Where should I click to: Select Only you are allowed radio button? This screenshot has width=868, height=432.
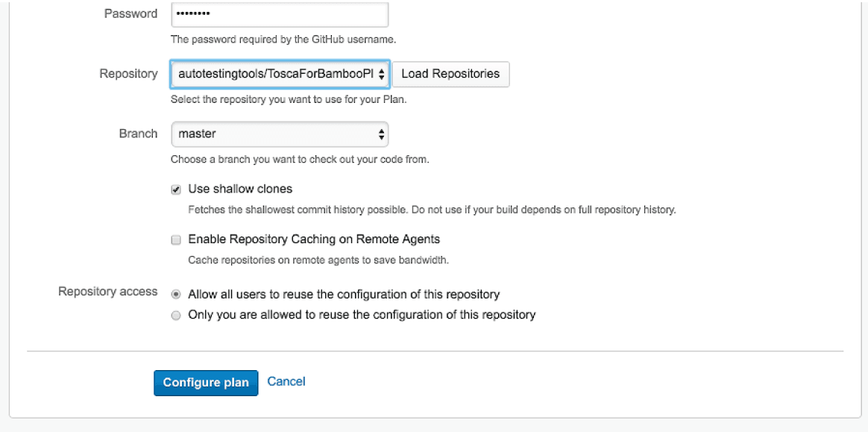tap(176, 316)
